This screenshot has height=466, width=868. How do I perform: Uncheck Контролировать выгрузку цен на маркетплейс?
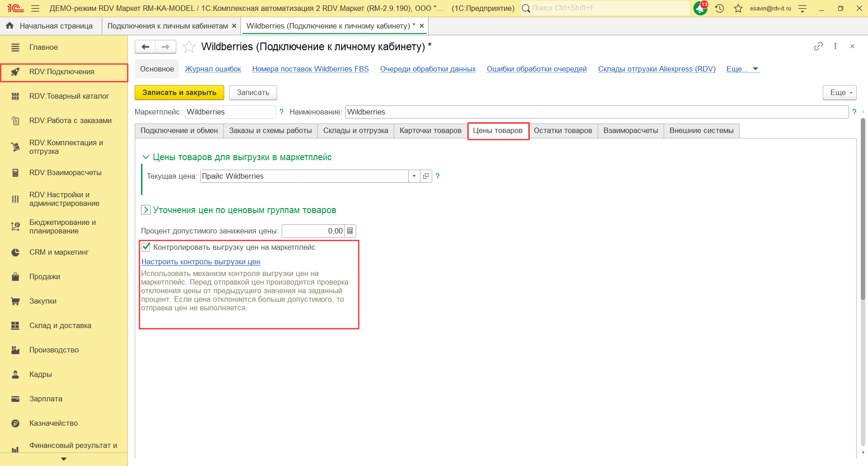pyautogui.click(x=146, y=247)
